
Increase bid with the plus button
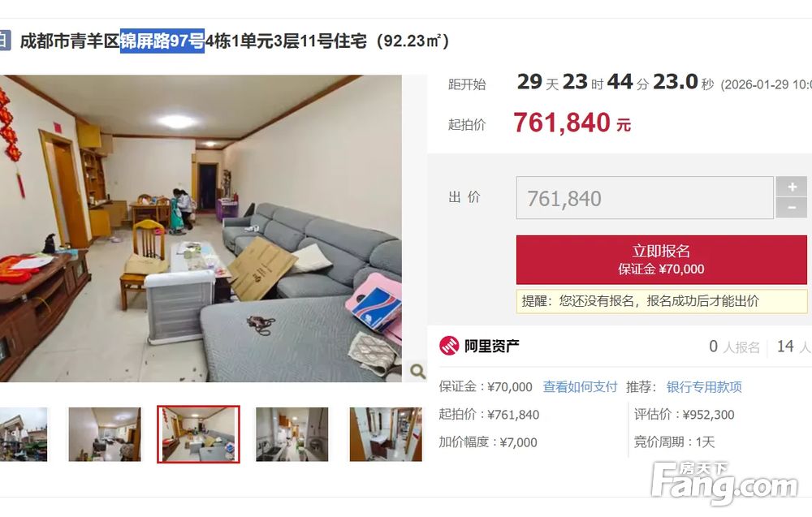791,187
